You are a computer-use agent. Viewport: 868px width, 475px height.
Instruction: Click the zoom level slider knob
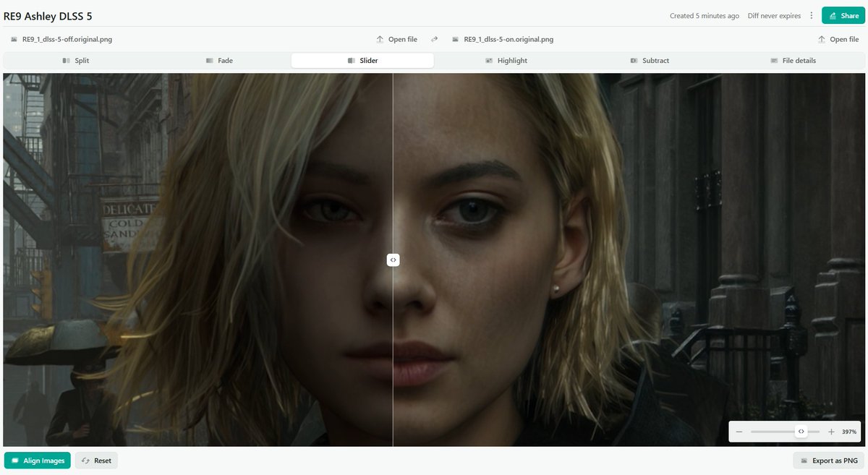click(x=801, y=432)
